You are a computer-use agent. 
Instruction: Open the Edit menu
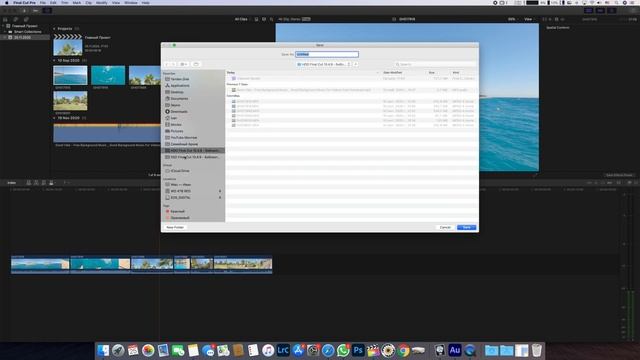tap(53, 2)
